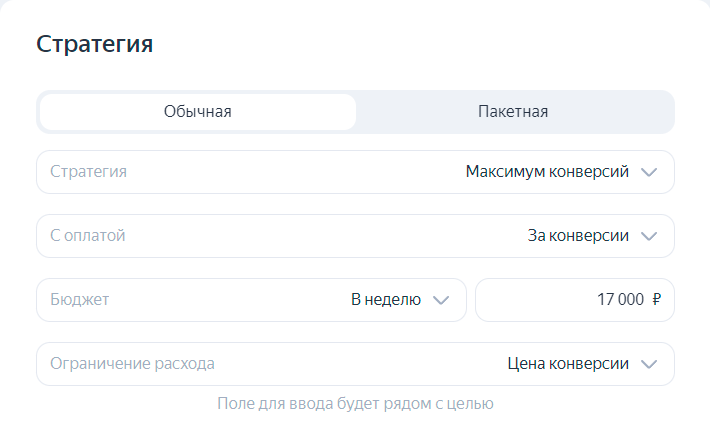Click the 17 000 budget amount digits
The width and height of the screenshot is (710, 429).
(x=621, y=300)
